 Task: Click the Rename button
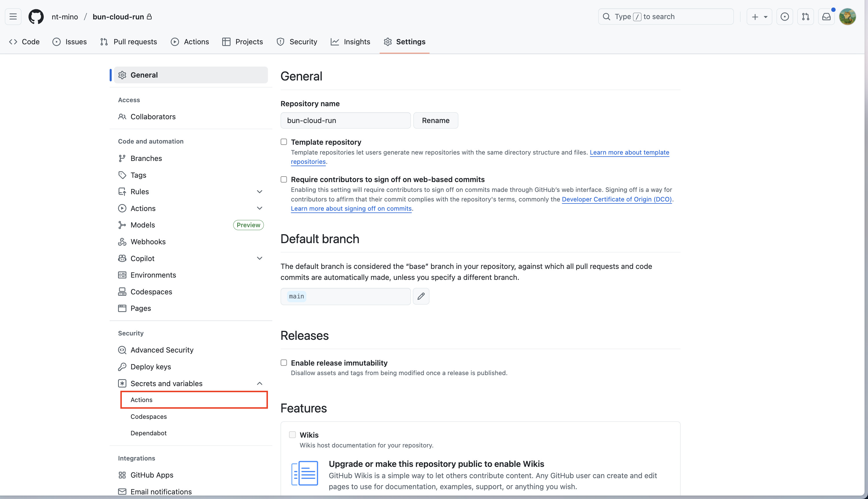[435, 120]
